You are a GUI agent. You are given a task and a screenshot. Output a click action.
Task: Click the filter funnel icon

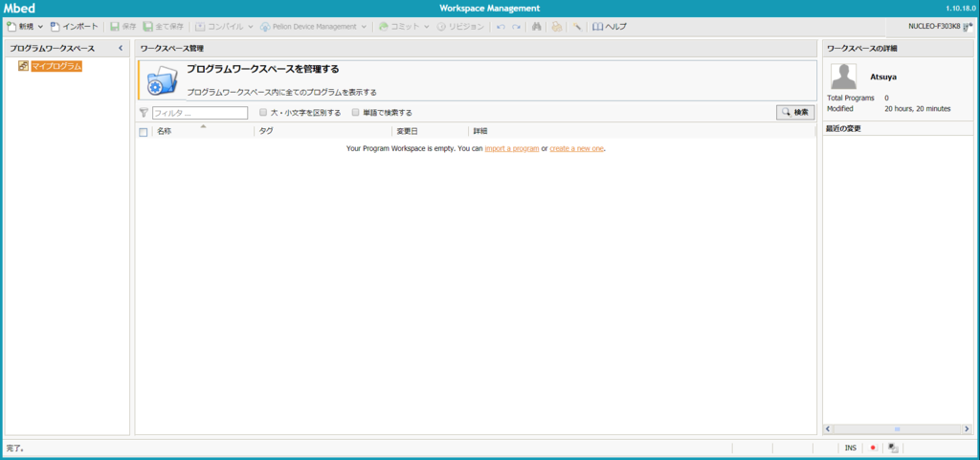tap(144, 112)
